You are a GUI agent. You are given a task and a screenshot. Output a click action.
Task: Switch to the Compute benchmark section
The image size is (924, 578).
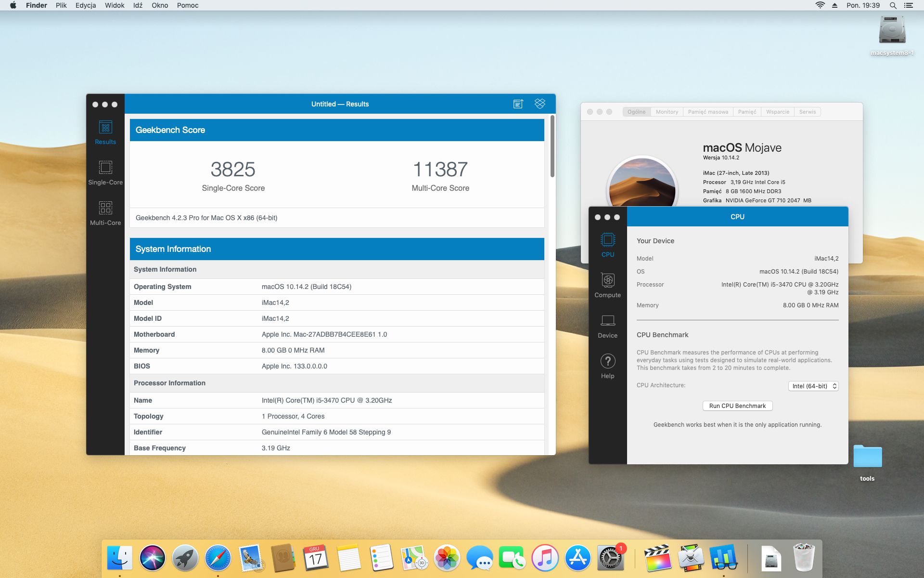coord(607,285)
